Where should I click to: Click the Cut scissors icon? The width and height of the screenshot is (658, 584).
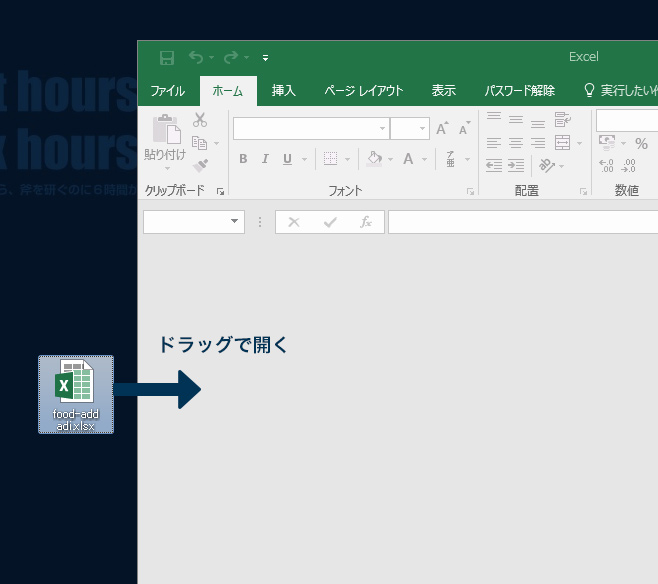200,120
